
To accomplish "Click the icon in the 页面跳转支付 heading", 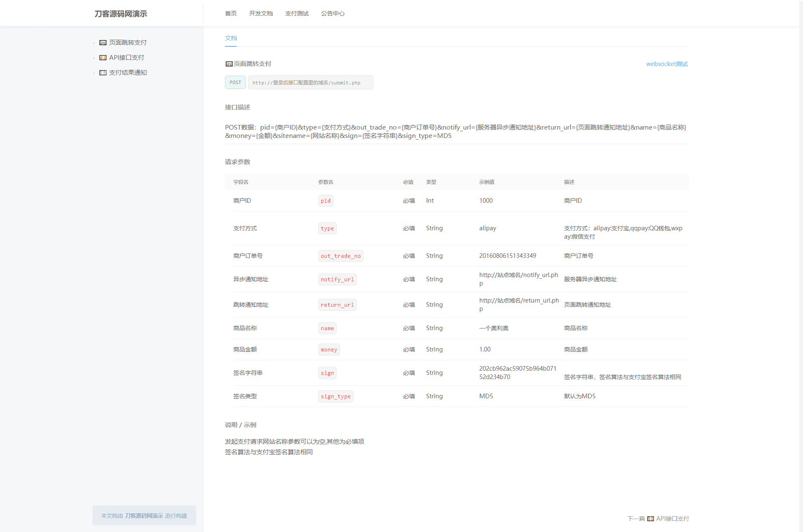I will tap(229, 64).
